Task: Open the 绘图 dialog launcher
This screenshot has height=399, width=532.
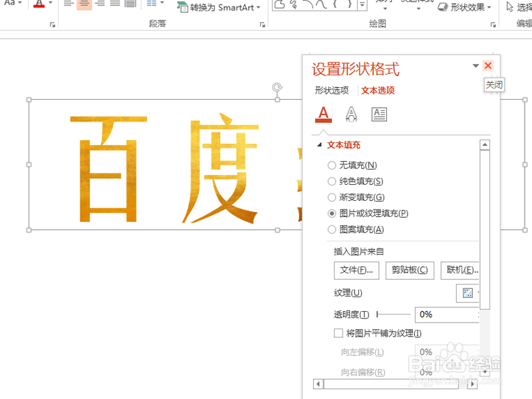Action: 493,25
